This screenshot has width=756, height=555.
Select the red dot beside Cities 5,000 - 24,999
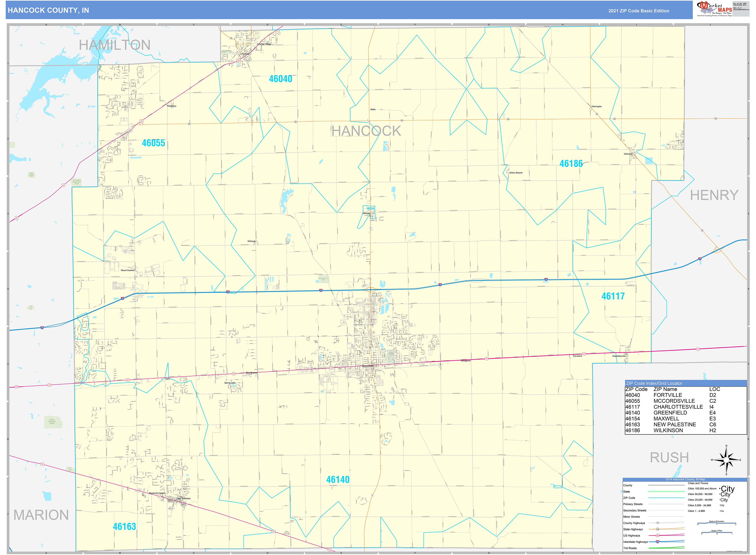pos(720,505)
